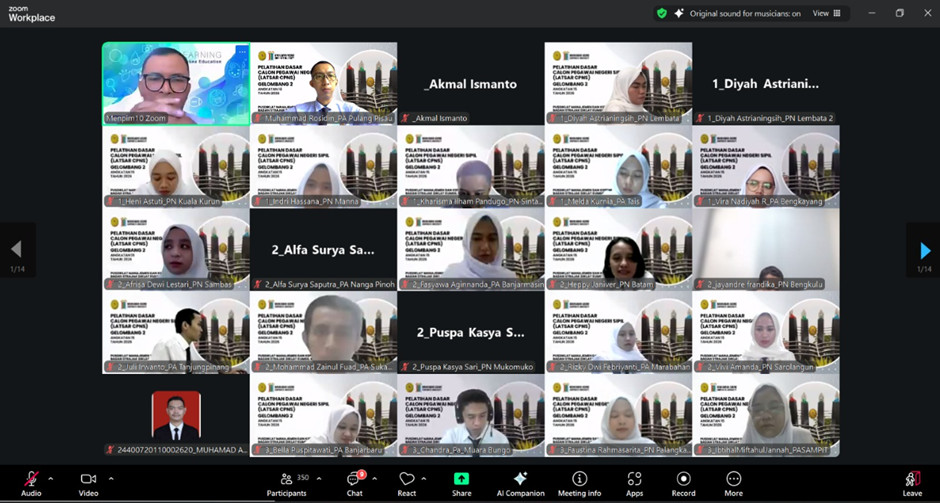Go to next gallery page arrow
Screen dimensions: 940x503
(924, 250)
